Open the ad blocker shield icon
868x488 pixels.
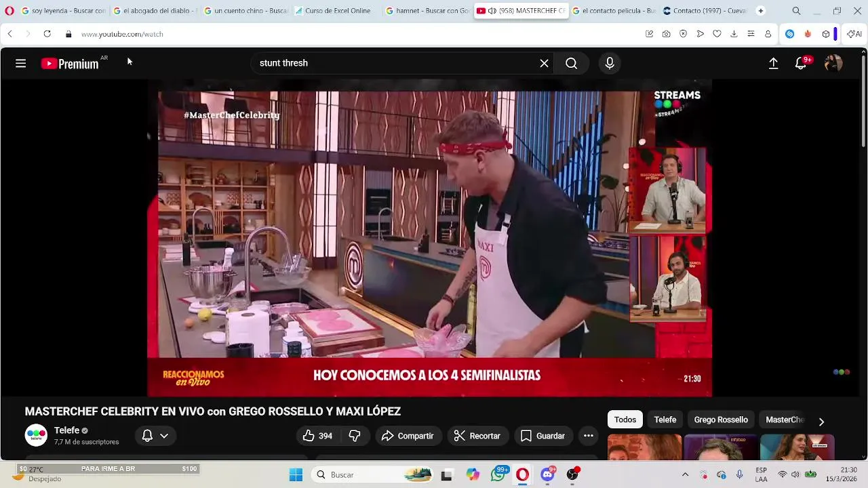683,34
